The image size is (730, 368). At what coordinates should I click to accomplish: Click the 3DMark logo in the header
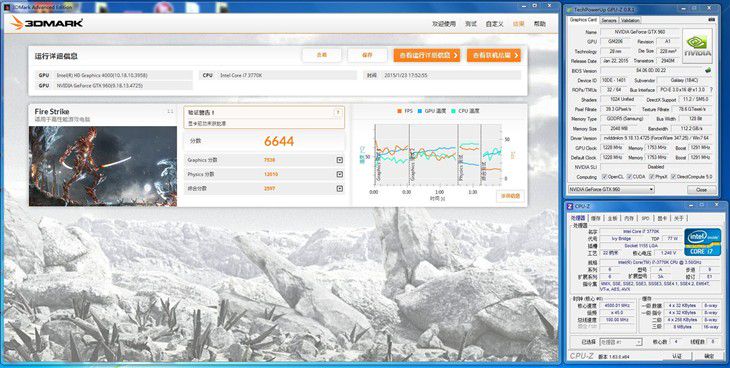coord(47,23)
